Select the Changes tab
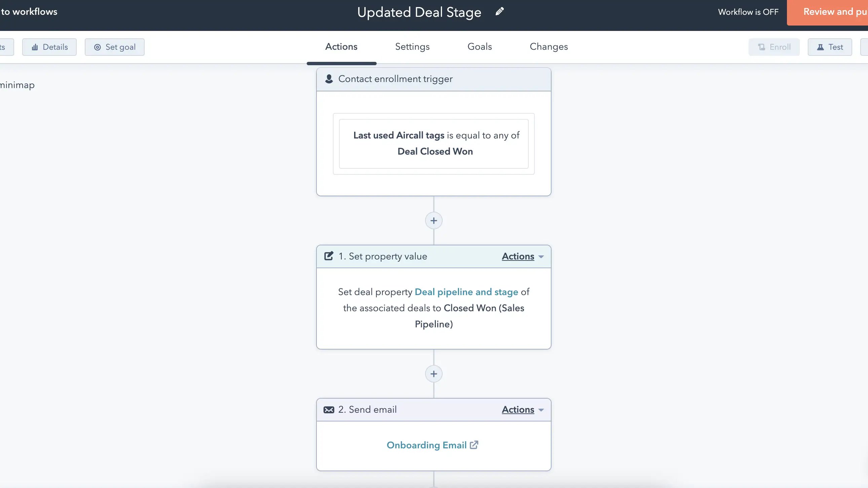868x488 pixels. point(549,46)
